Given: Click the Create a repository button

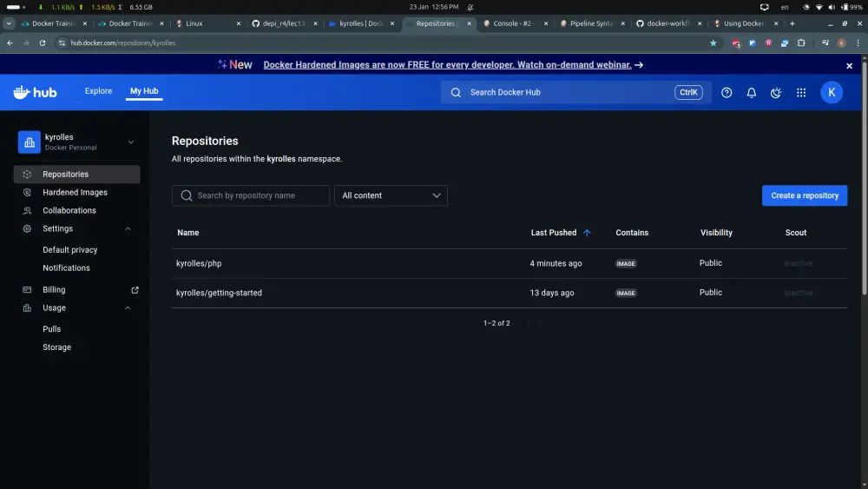Looking at the screenshot, I should (x=805, y=195).
